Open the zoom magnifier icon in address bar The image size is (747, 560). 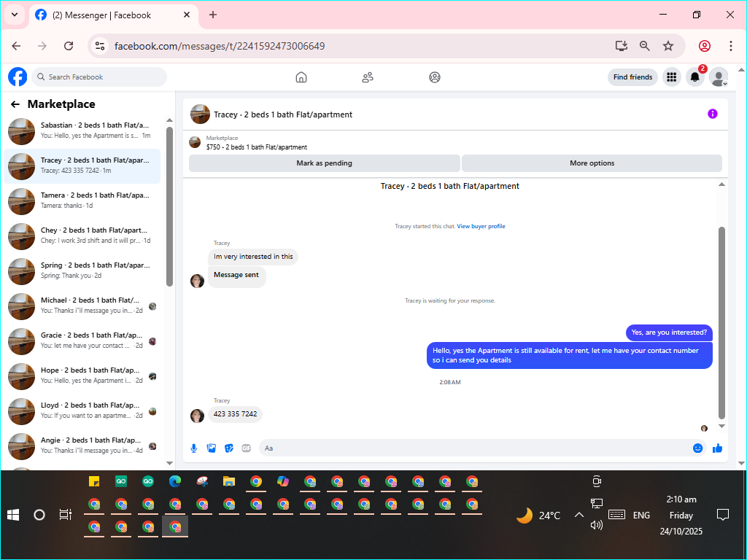click(x=645, y=46)
